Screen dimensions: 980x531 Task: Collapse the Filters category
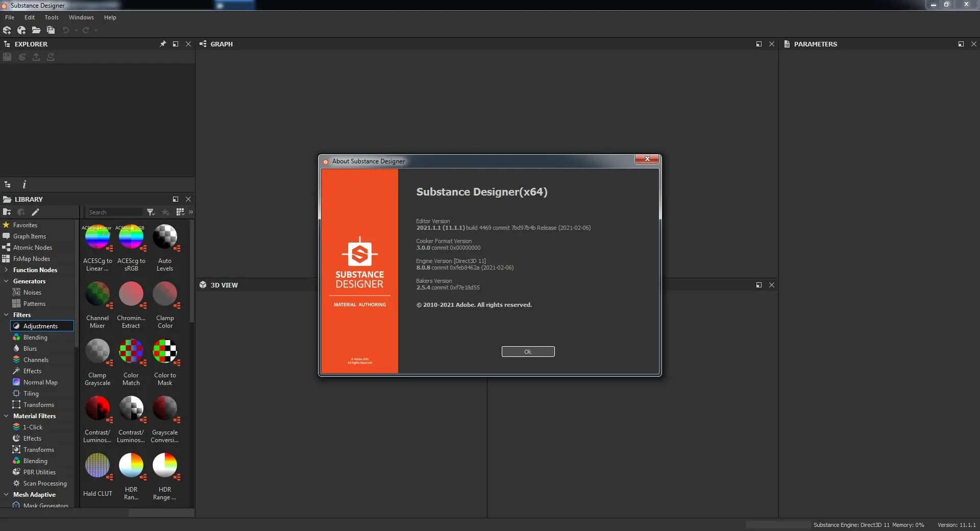6,315
